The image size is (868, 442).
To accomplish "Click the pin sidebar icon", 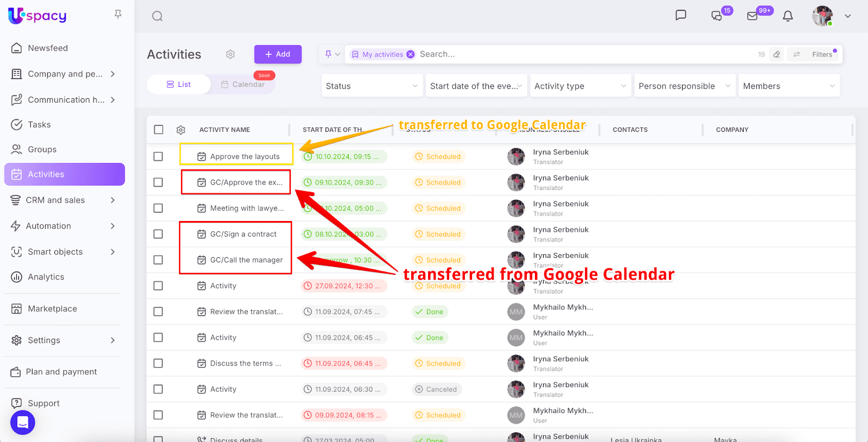I will click(118, 15).
